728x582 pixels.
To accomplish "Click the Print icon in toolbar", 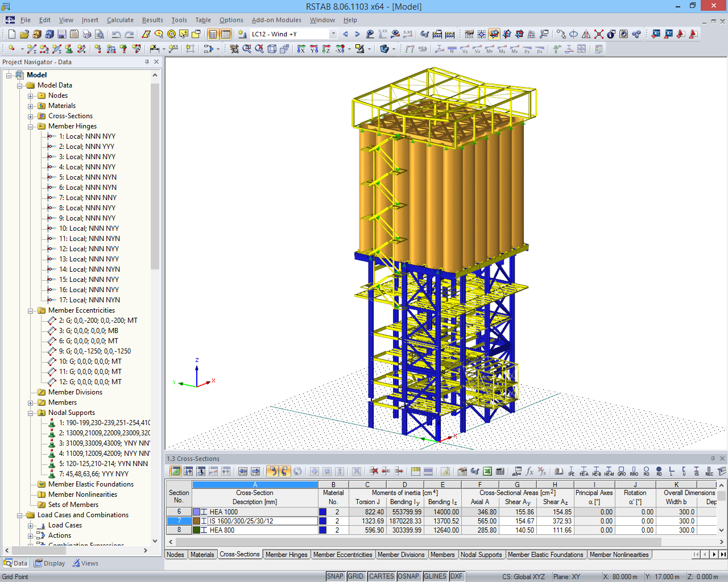I will pyautogui.click(x=86, y=35).
